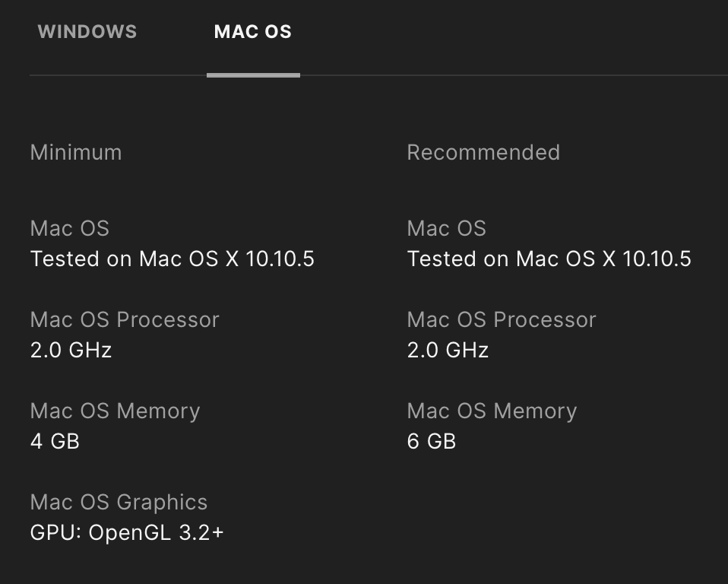The width and height of the screenshot is (728, 584).
Task: Click the Mac OS label under Recommended
Action: pos(447,229)
